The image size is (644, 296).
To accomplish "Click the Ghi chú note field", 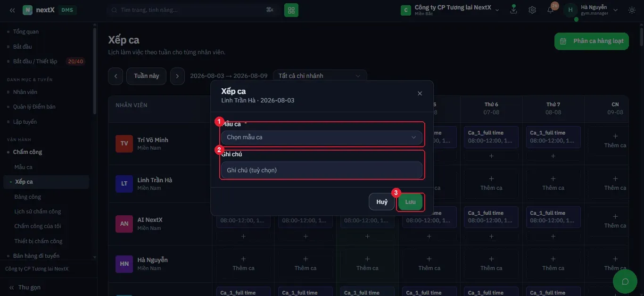I will pos(322,170).
